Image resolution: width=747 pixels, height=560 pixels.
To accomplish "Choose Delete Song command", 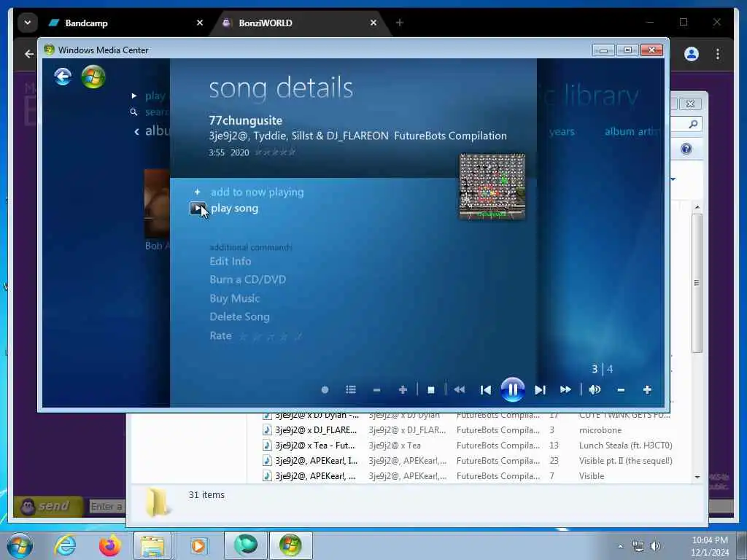I will (239, 316).
